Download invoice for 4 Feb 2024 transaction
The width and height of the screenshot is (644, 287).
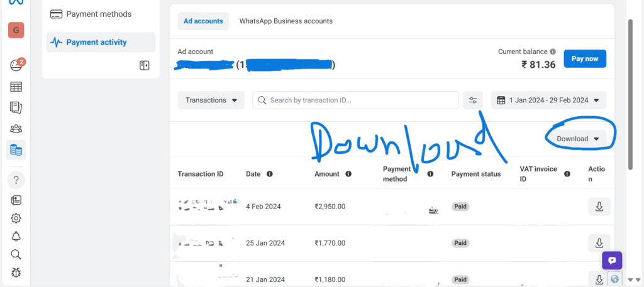coord(599,206)
